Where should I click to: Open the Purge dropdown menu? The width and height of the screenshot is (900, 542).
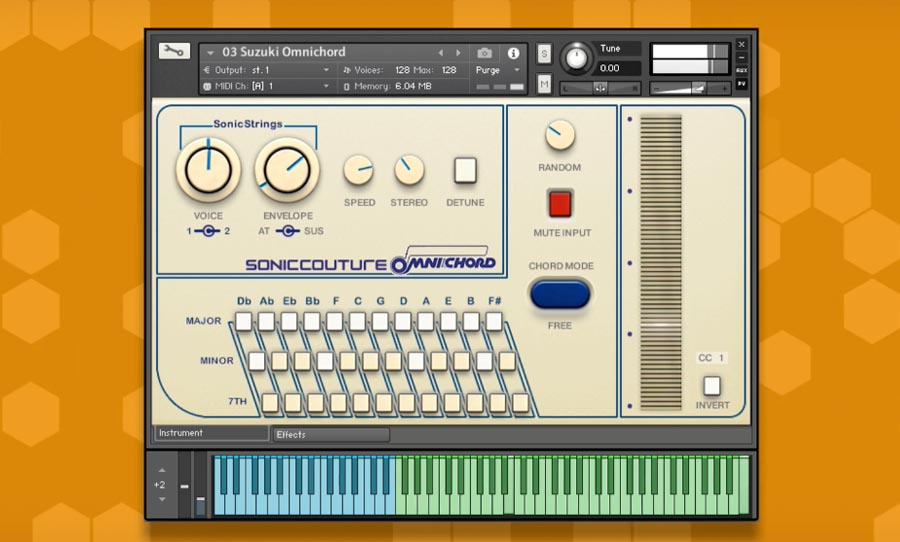click(x=497, y=70)
